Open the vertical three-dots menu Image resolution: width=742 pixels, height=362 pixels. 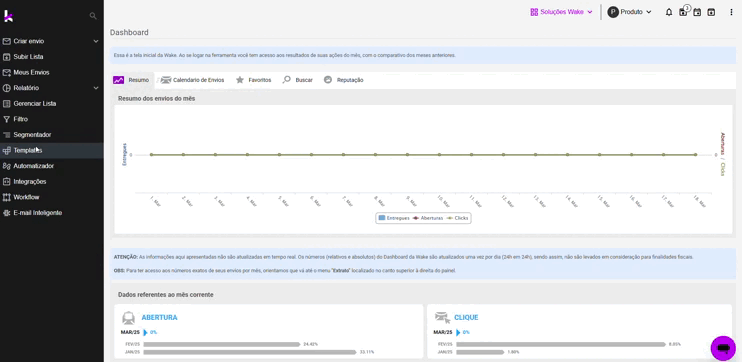[732, 12]
